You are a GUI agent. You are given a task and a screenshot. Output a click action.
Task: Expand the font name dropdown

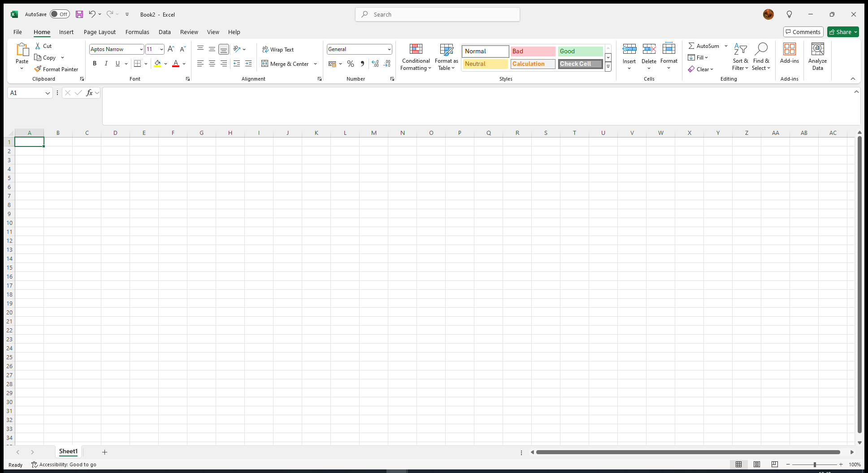[141, 49]
